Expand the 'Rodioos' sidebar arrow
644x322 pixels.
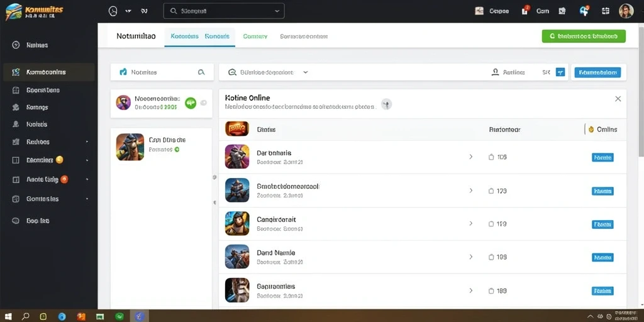(87, 142)
